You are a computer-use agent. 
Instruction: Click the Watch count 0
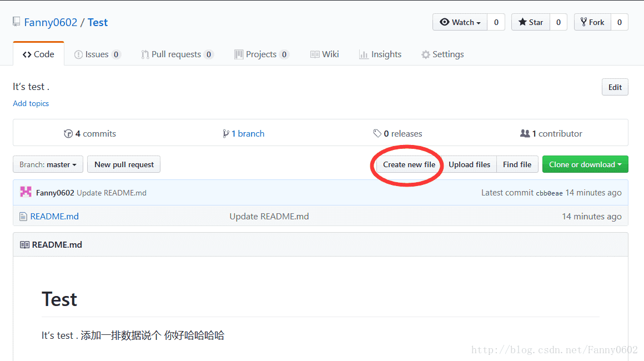pos(496,22)
